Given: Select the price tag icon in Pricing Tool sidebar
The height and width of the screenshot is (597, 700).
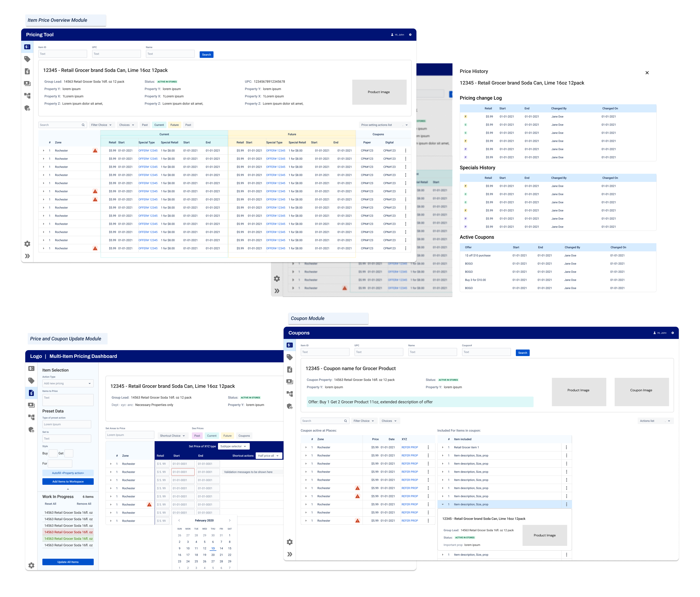Looking at the screenshot, I should point(27,59).
